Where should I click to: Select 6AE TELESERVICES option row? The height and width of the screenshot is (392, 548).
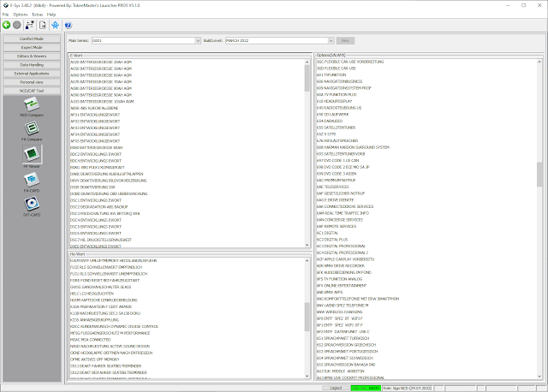point(426,187)
